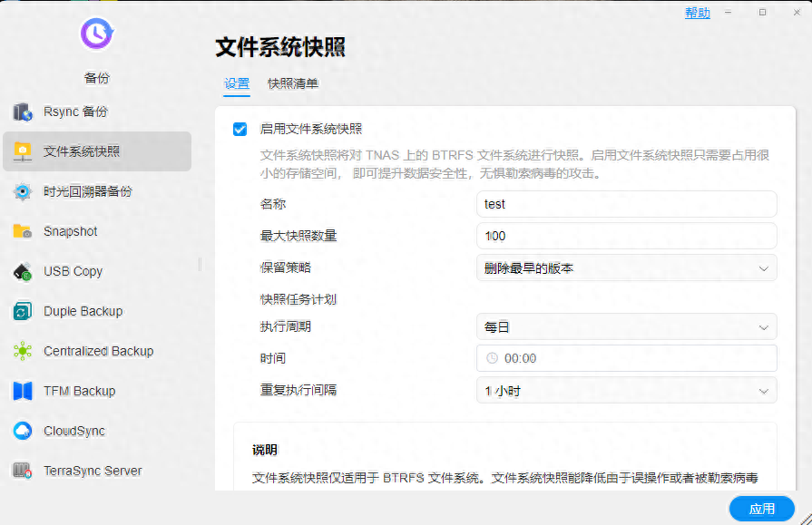The image size is (812, 525).
Task: Uncheck 启用文件系统快照
Action: [x=240, y=129]
